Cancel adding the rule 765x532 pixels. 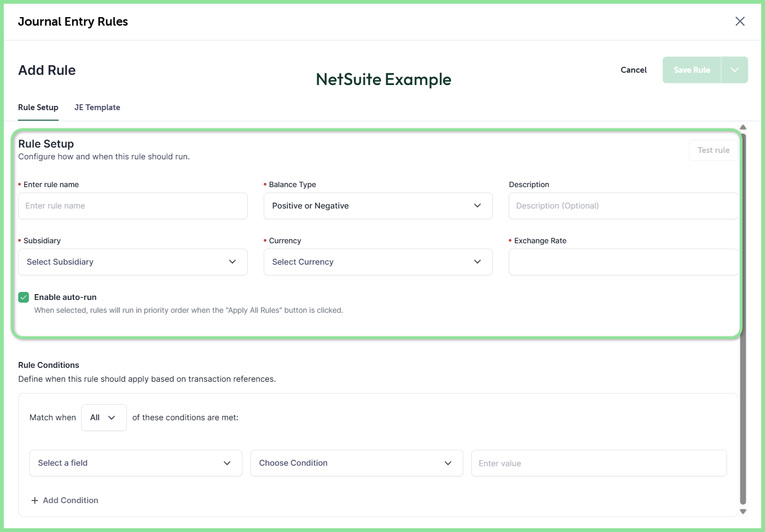(634, 70)
